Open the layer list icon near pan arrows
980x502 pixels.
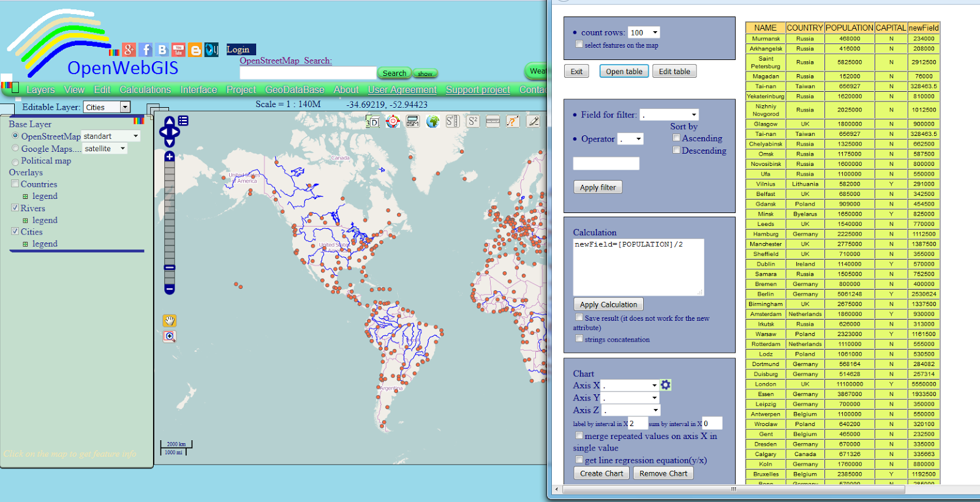click(183, 121)
